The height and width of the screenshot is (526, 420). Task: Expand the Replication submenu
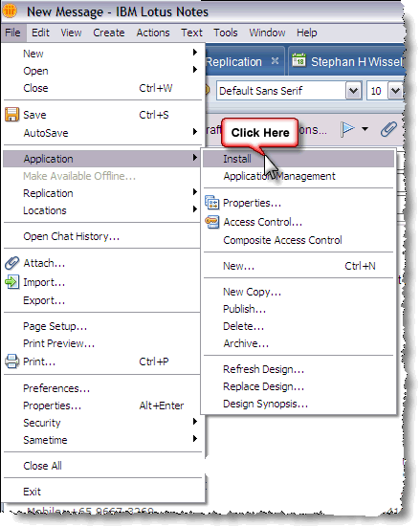[195, 192]
